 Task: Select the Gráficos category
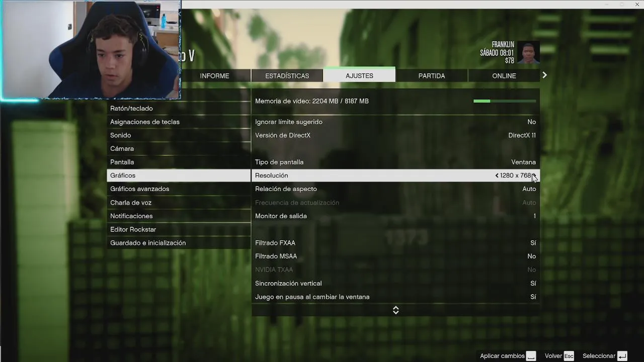179,175
